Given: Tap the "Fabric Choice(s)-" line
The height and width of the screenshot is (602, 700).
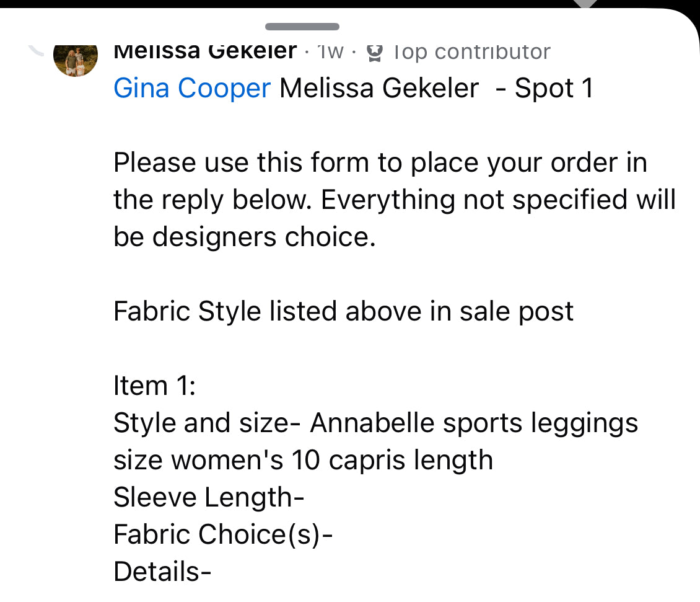Looking at the screenshot, I should (x=223, y=534).
